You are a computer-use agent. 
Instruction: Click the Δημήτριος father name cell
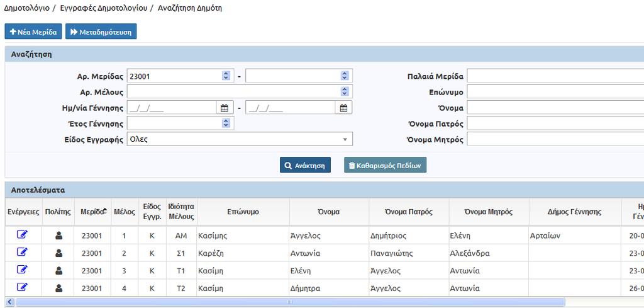(409, 236)
